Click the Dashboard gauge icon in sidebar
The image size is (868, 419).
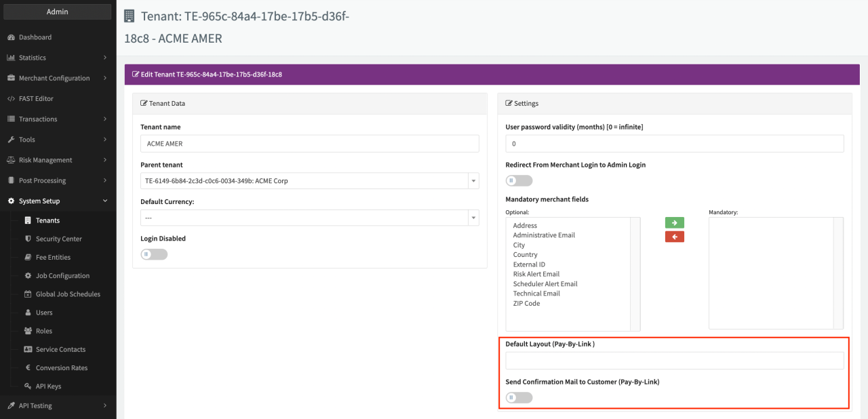[12, 37]
